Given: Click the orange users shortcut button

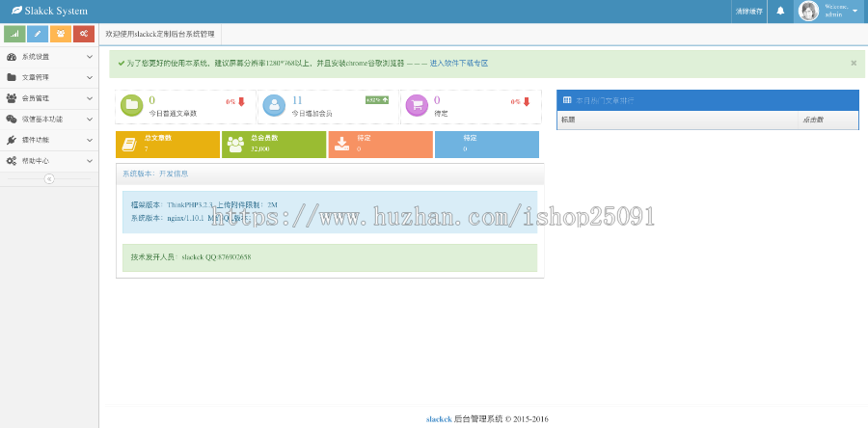Looking at the screenshot, I should pyautogui.click(x=61, y=34).
